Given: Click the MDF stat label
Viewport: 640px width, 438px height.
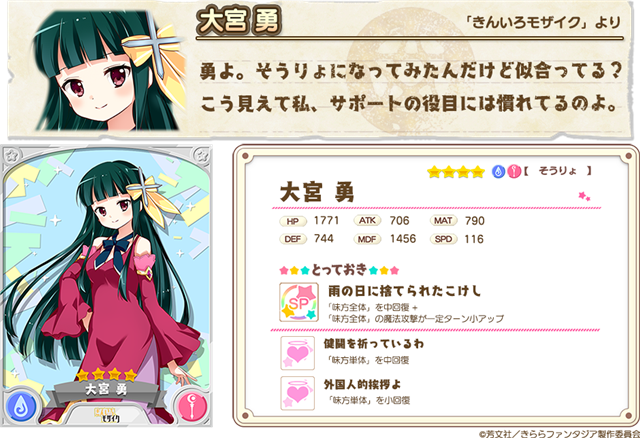Looking at the screenshot, I should pos(367,239).
